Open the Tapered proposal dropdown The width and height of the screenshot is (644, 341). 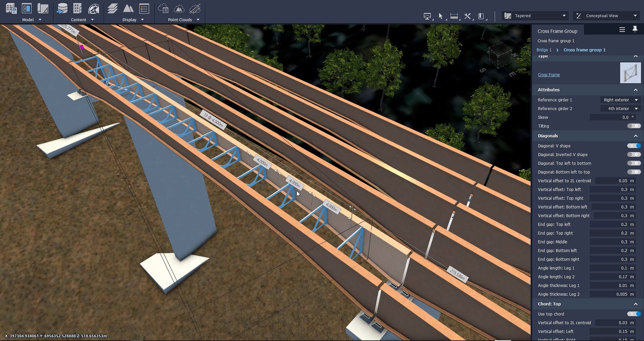click(x=535, y=16)
